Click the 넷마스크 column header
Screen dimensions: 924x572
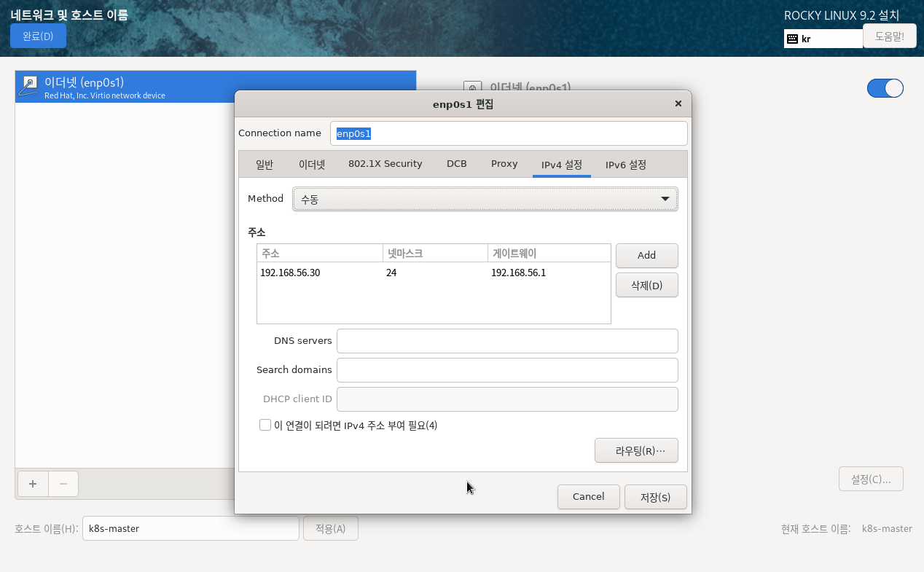coord(435,254)
